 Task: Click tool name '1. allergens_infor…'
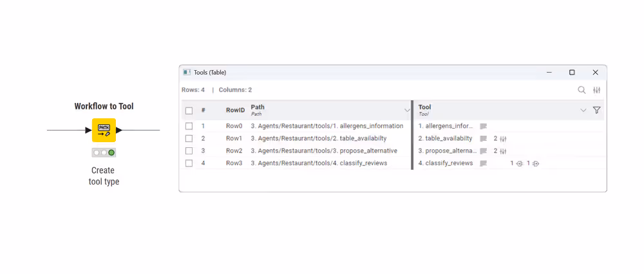point(446,126)
